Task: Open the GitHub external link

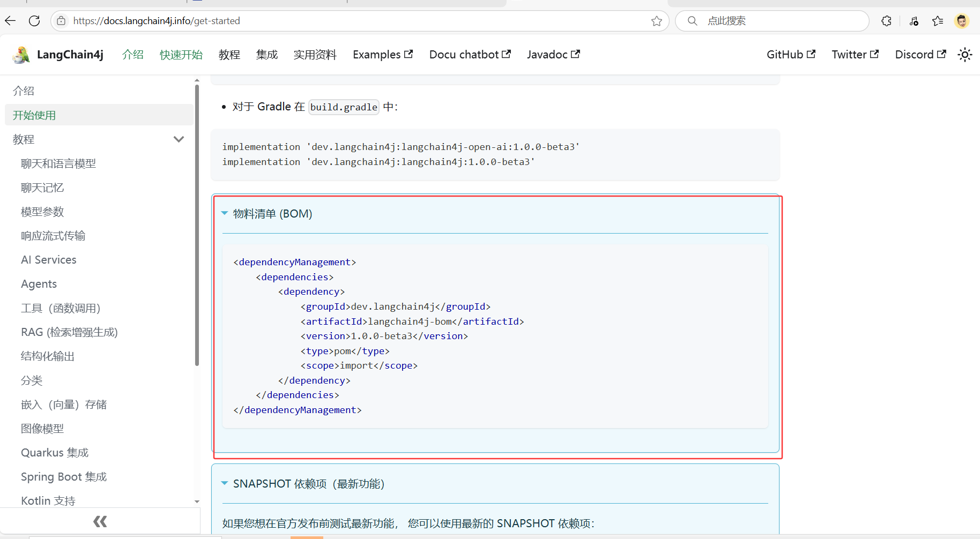Action: point(790,55)
